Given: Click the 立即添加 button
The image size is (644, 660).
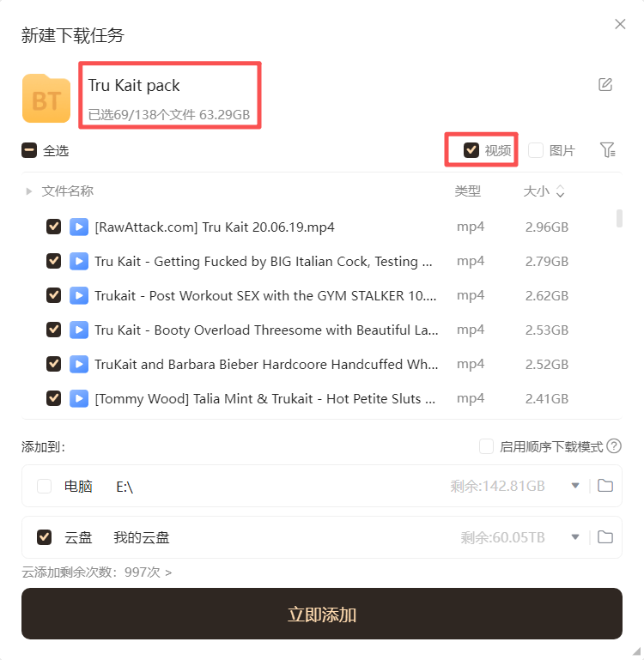Looking at the screenshot, I should coord(322,614).
